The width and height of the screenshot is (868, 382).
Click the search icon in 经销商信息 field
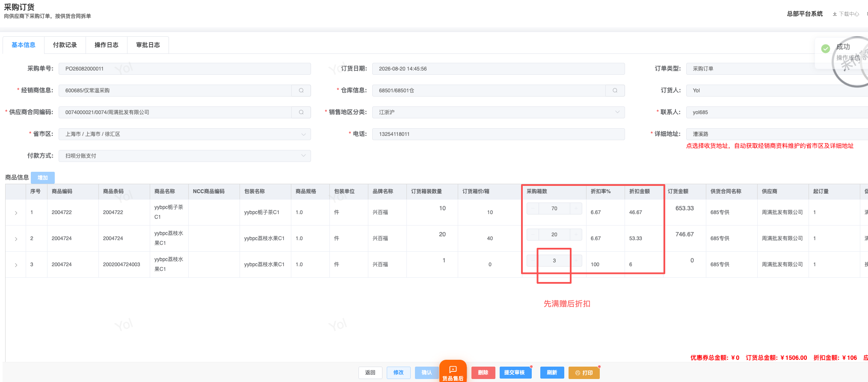pyautogui.click(x=301, y=91)
